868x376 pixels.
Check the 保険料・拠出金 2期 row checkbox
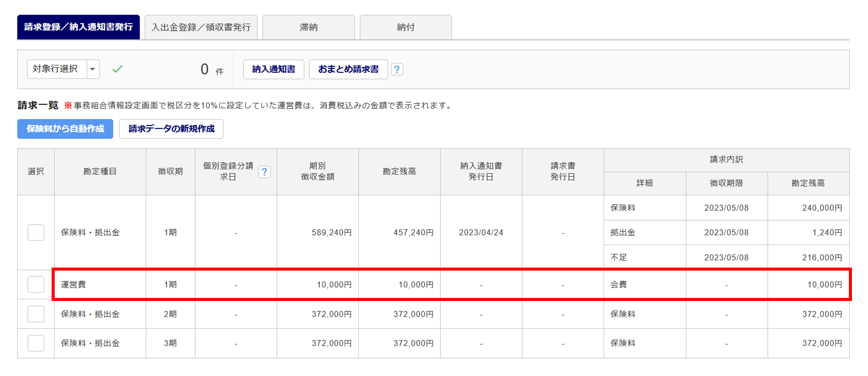(36, 314)
